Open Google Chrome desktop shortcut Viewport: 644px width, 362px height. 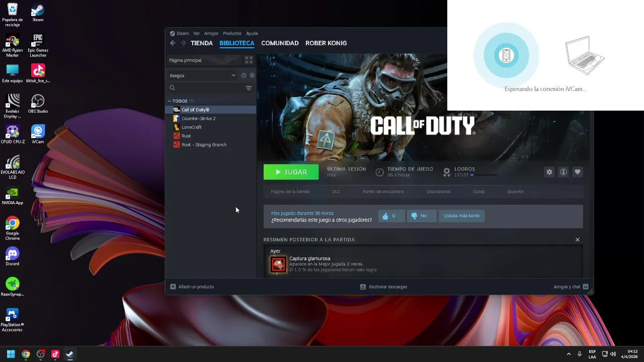coord(13,228)
